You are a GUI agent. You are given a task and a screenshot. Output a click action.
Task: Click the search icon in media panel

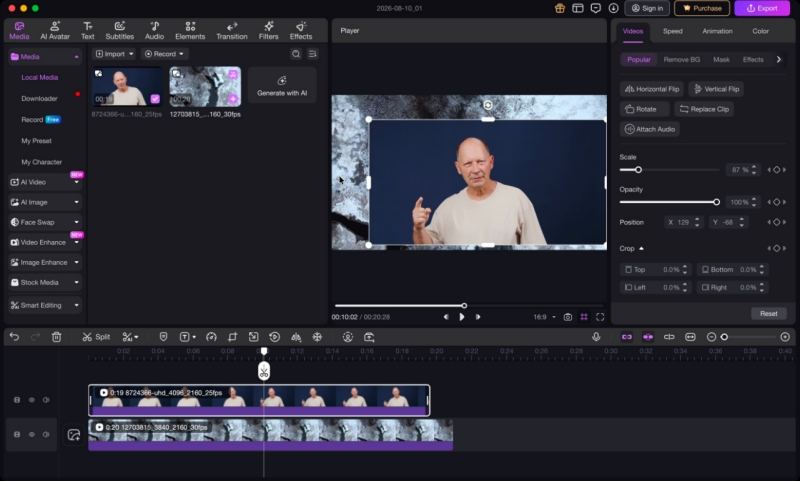tap(296, 54)
